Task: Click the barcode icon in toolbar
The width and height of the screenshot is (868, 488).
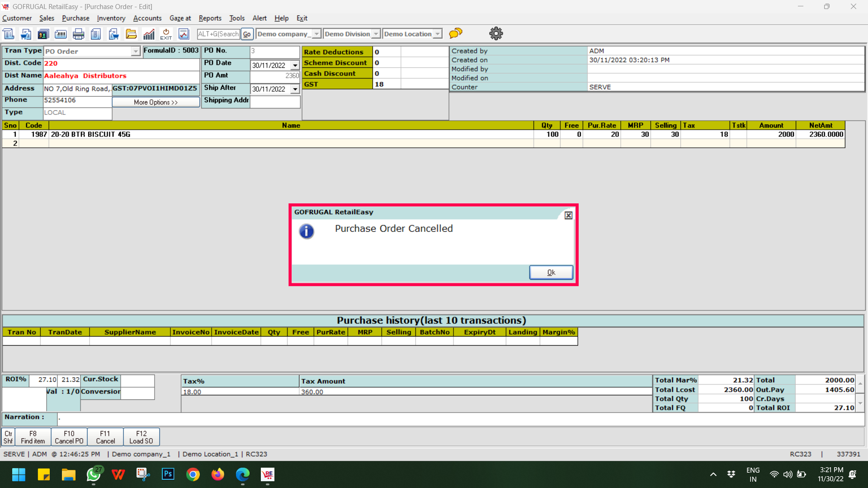Action: [x=61, y=34]
